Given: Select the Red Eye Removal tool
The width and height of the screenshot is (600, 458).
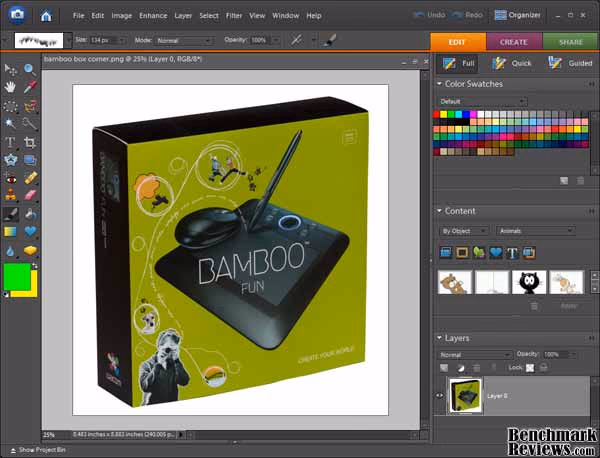Looking at the screenshot, I should tap(10, 178).
